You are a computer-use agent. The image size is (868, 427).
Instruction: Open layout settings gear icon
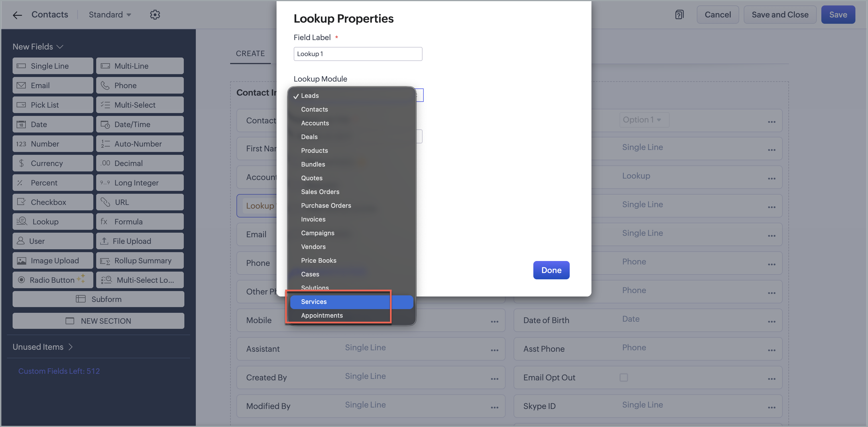coord(155,15)
